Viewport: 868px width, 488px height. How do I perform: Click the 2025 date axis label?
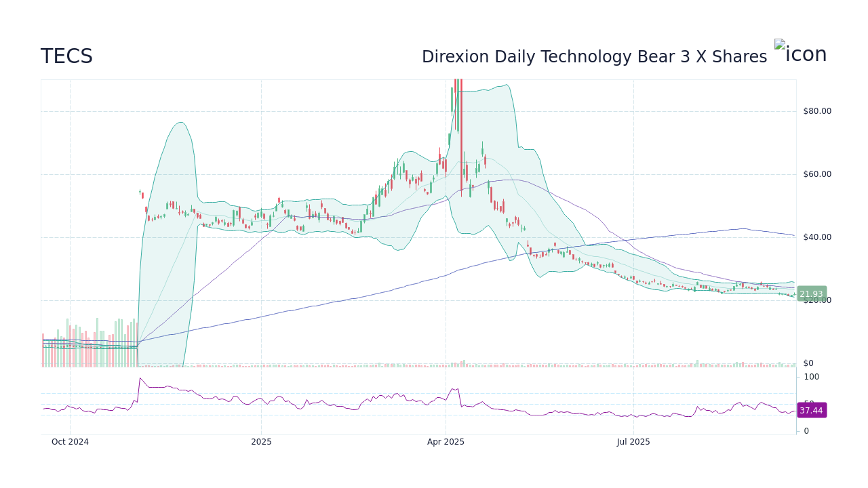[261, 442]
